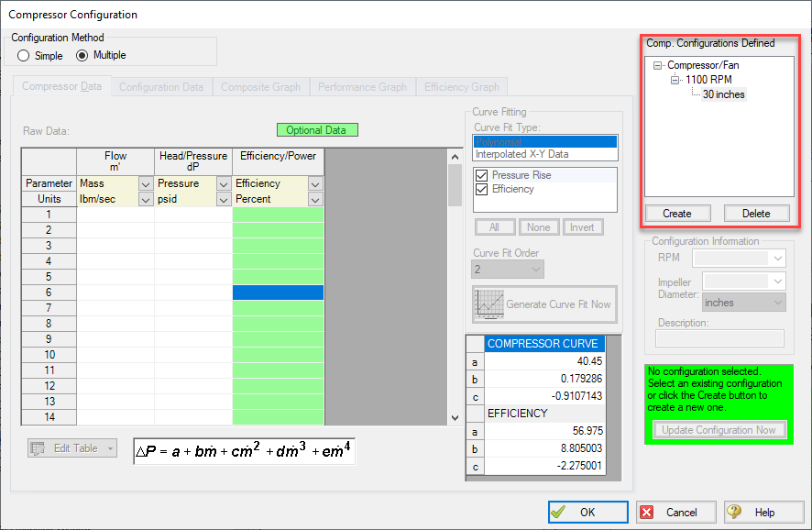Viewport: 812px width, 530px height.
Task: Open the Performance Graph tab
Action: pos(363,87)
